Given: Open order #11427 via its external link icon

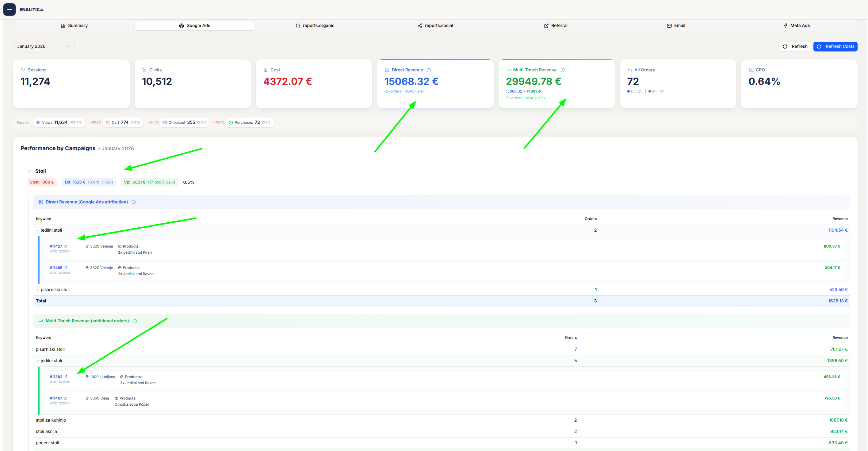Looking at the screenshot, I should tap(66, 246).
